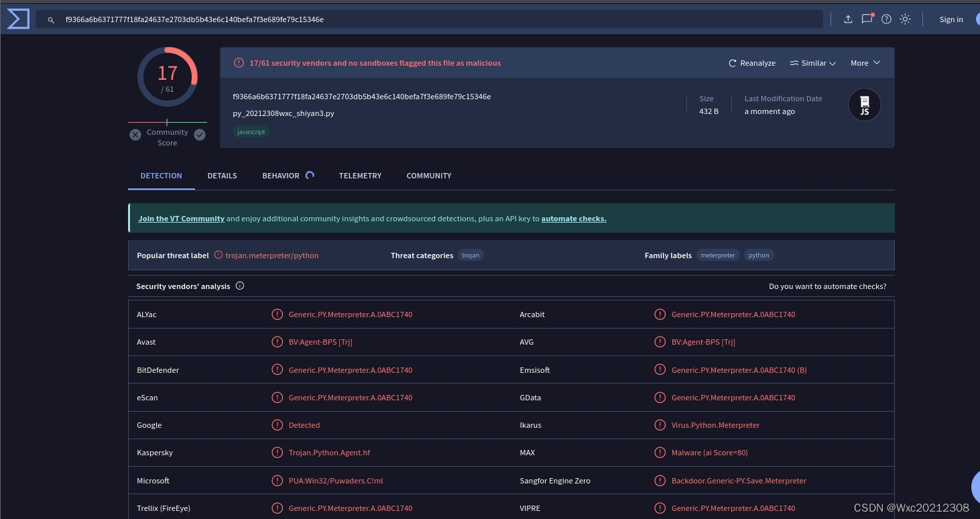Click Trojan.Python.Agent.hf result

[329, 453]
